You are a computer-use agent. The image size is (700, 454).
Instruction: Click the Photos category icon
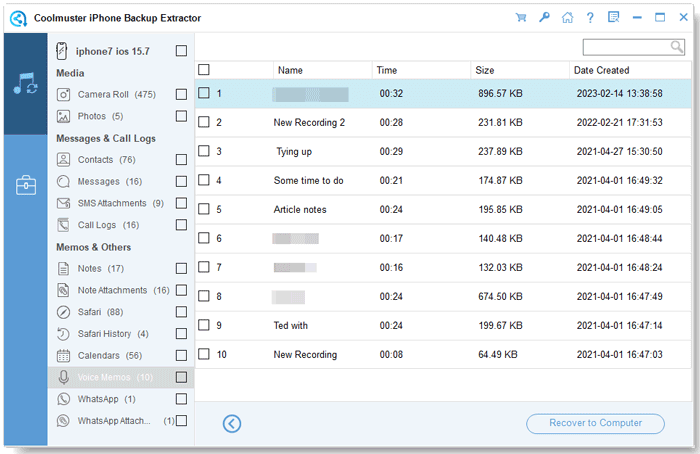(63, 117)
